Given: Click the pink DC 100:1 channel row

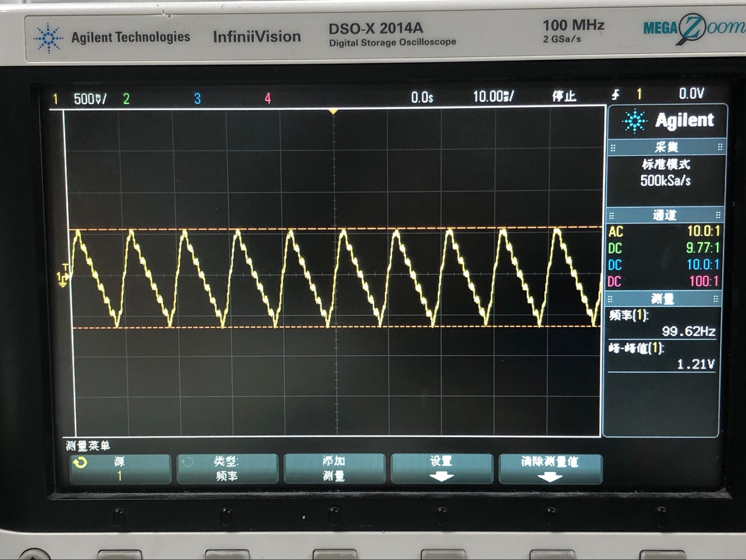Looking at the screenshot, I should click(663, 281).
